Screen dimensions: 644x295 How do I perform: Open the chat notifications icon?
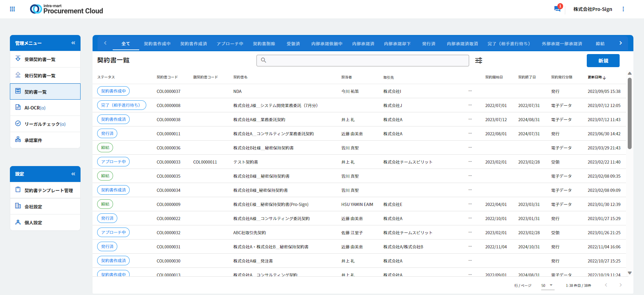pyautogui.click(x=557, y=9)
